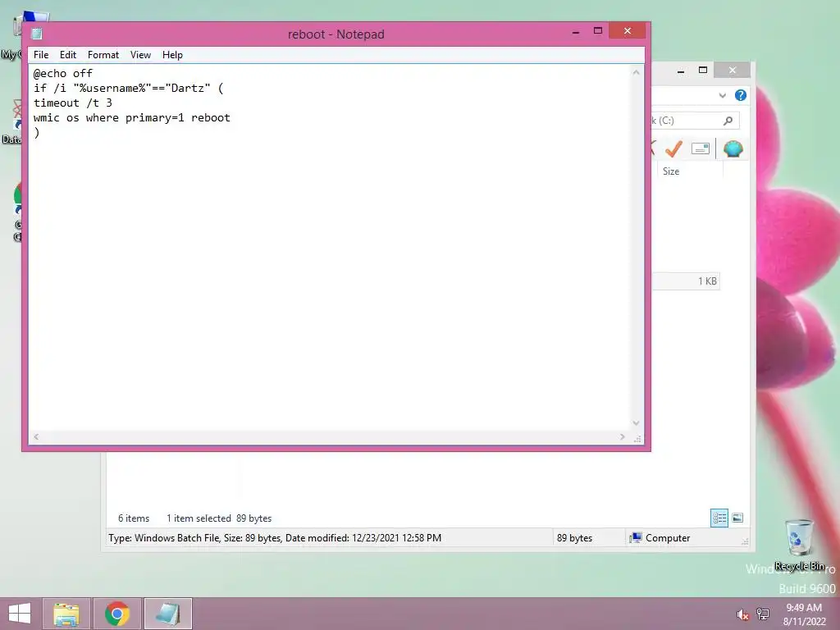Click the muted volume tray icon
The image size is (840, 630).
pos(742,614)
